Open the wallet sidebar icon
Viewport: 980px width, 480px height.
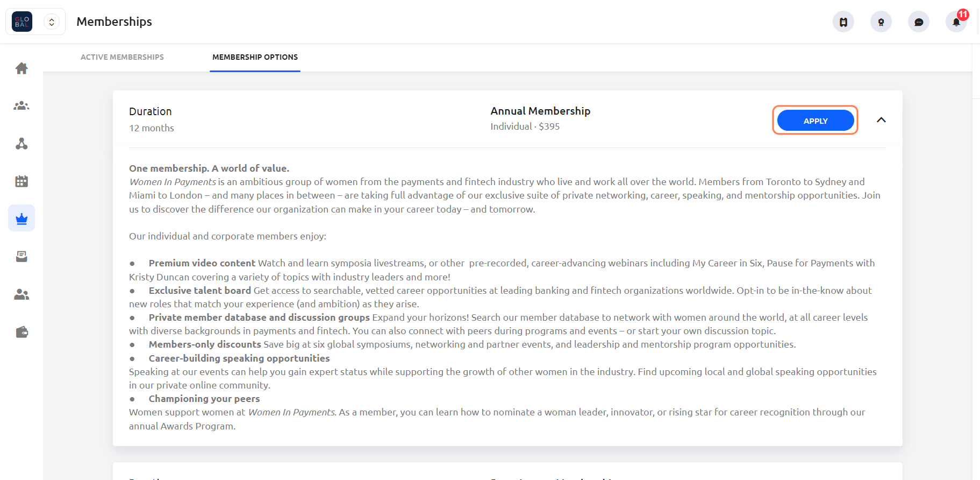click(22, 332)
